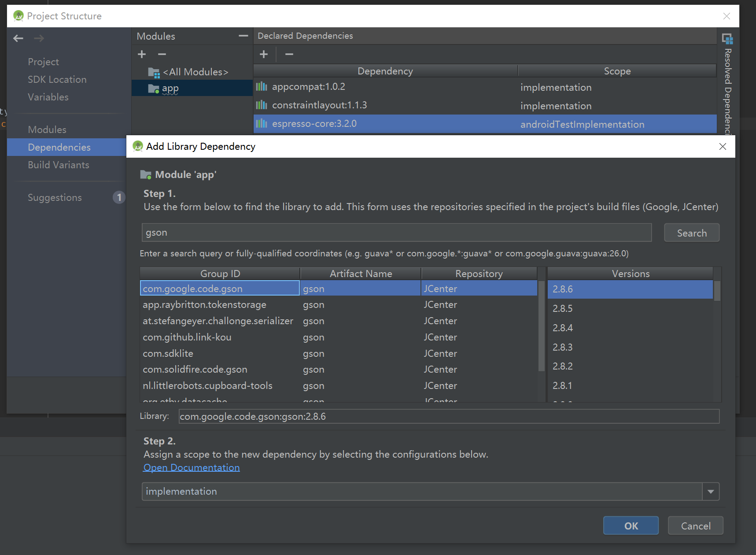
Task: Select com.github.link-kou result row
Action: point(338,337)
